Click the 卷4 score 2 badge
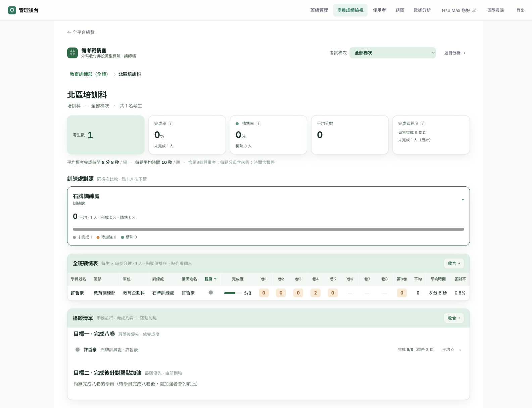The width and height of the screenshot is (532, 408). tap(316, 293)
